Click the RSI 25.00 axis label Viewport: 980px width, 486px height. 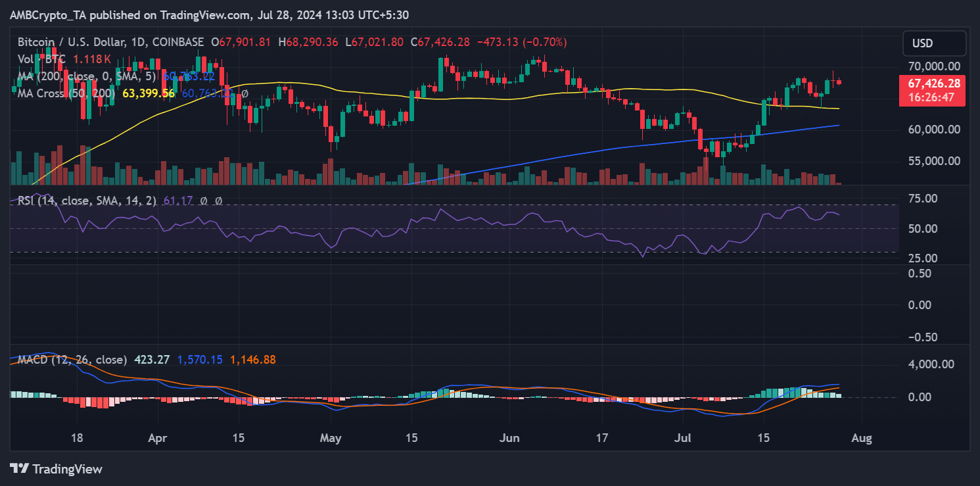tap(922, 259)
